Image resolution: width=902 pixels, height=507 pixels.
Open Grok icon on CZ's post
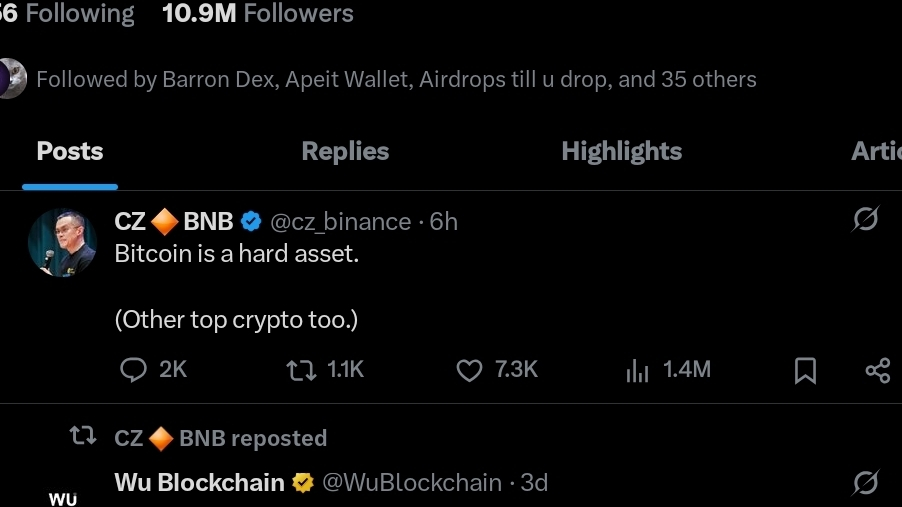click(865, 219)
